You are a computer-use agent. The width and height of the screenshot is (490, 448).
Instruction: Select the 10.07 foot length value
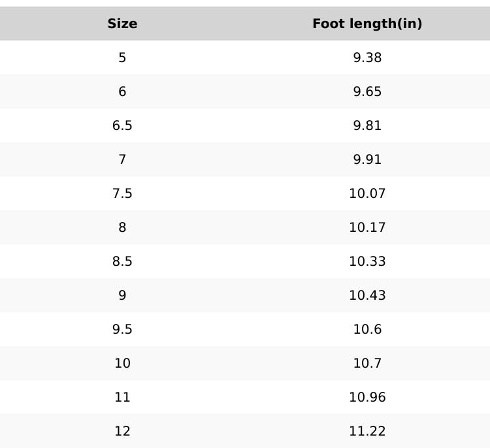(x=367, y=194)
